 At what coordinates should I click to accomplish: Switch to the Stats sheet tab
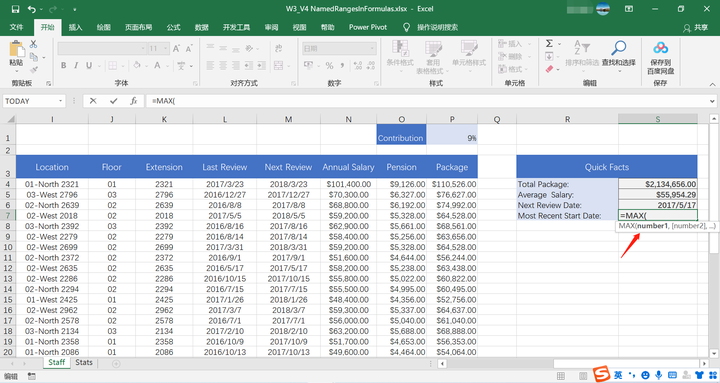[84, 362]
